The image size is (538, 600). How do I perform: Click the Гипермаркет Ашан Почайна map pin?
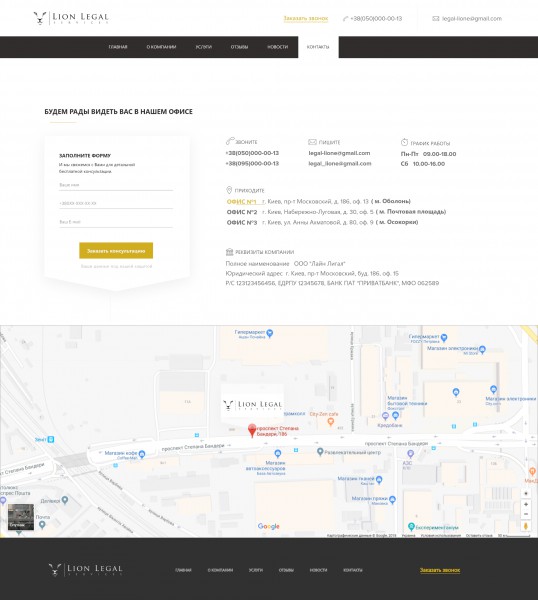coord(270,333)
